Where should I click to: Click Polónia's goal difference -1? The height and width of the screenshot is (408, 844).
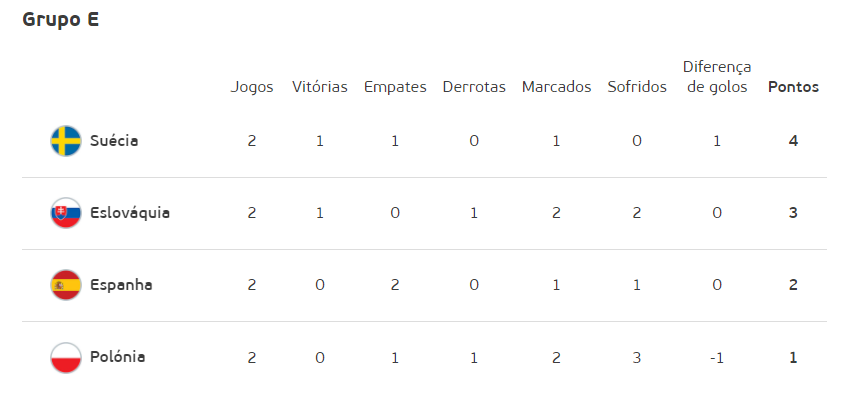[x=717, y=357]
